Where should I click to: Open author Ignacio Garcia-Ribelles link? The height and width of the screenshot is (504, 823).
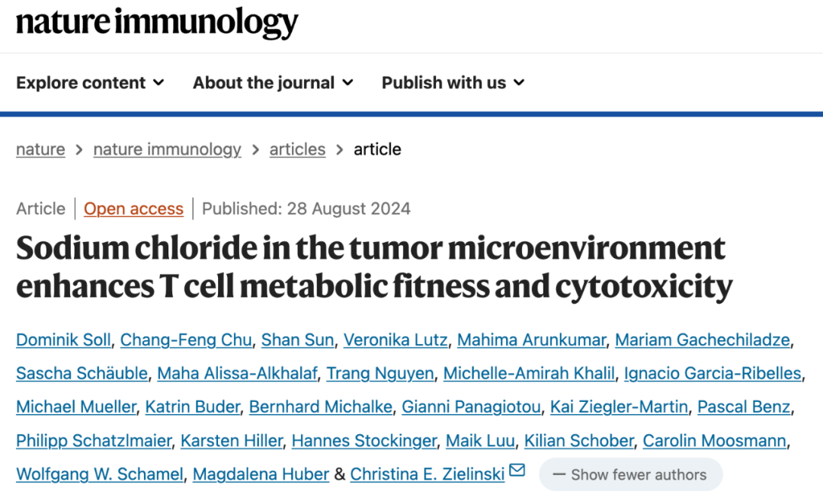tap(713, 373)
